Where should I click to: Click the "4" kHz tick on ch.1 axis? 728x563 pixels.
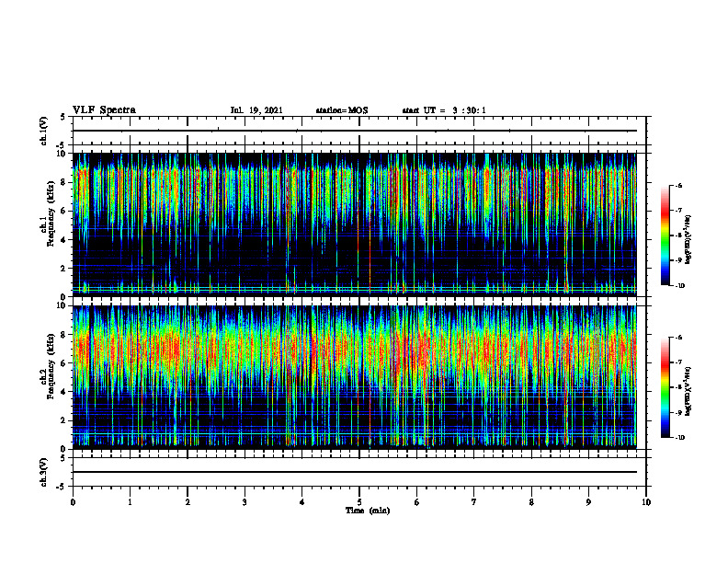click(x=64, y=240)
